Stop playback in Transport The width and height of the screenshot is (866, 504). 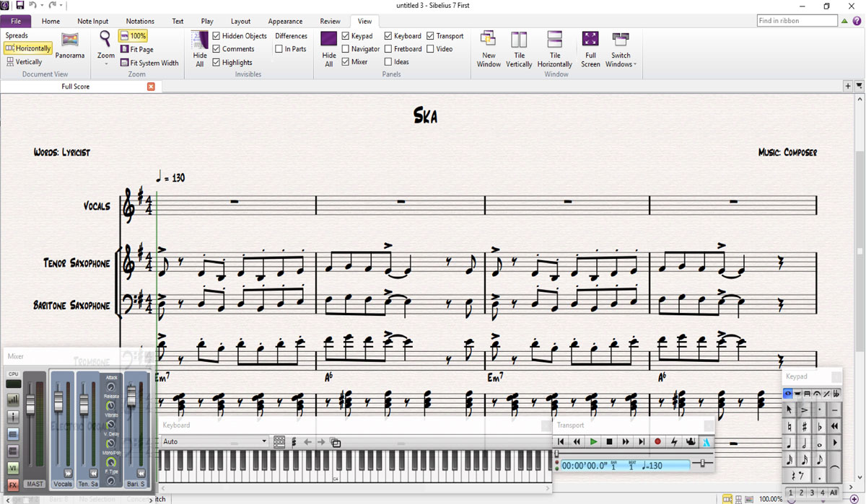click(x=609, y=441)
